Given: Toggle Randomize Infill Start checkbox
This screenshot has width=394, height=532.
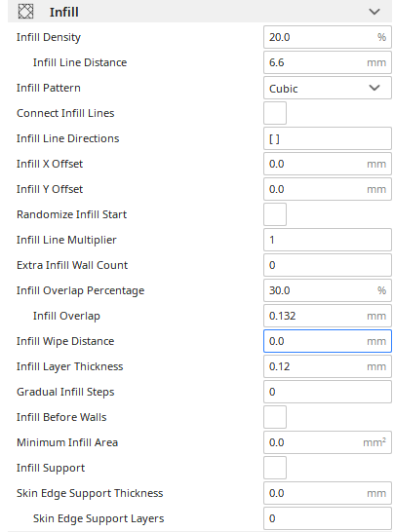Looking at the screenshot, I should coord(275,214).
